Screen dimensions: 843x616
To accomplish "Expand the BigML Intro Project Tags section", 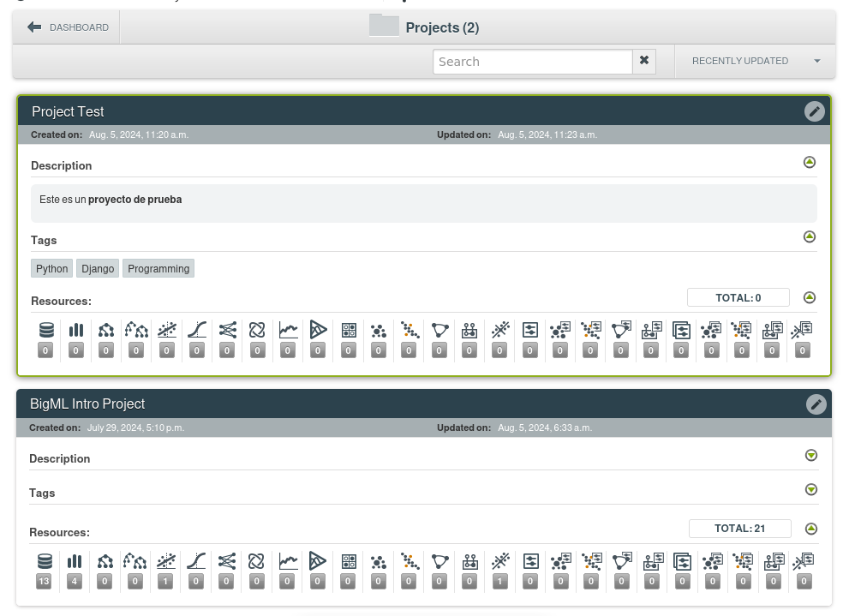I will click(x=811, y=490).
